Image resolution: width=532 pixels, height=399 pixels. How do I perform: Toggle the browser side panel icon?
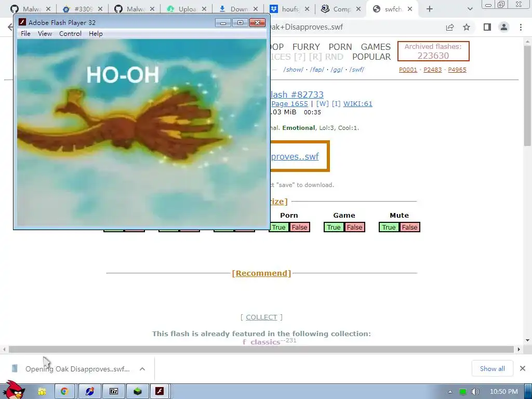(487, 27)
